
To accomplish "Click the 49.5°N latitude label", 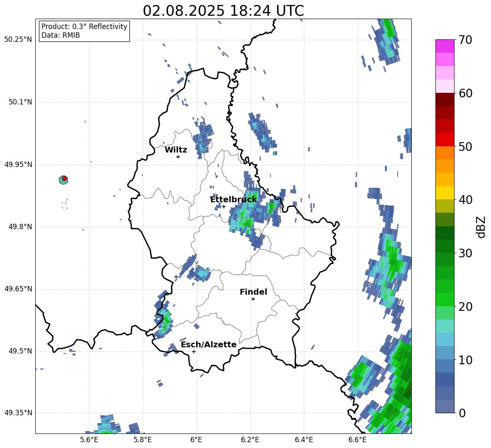I will [20, 351].
